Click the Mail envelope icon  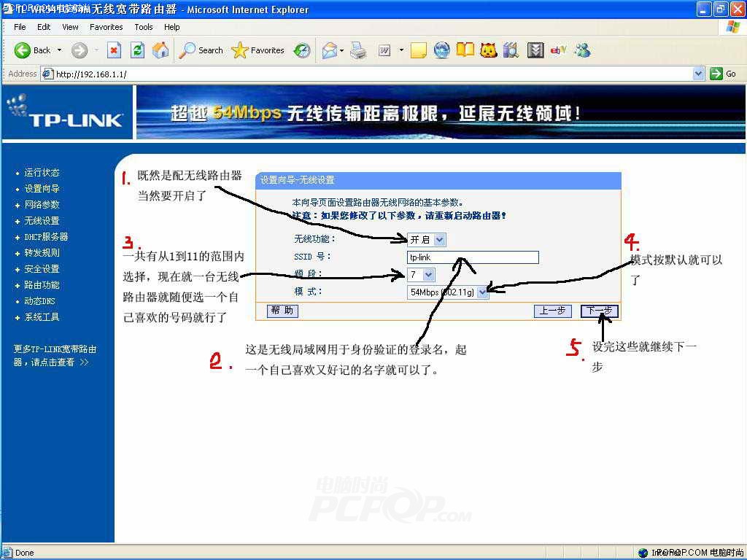click(329, 50)
